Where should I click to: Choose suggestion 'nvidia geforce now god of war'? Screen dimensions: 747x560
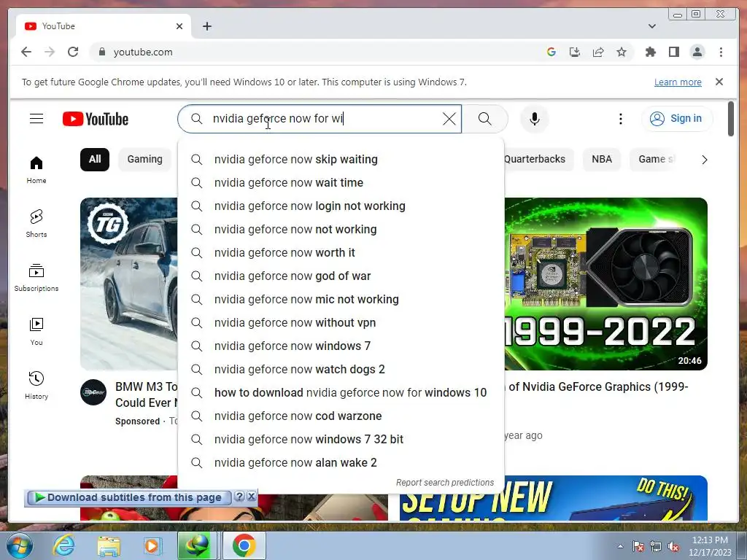341,276
